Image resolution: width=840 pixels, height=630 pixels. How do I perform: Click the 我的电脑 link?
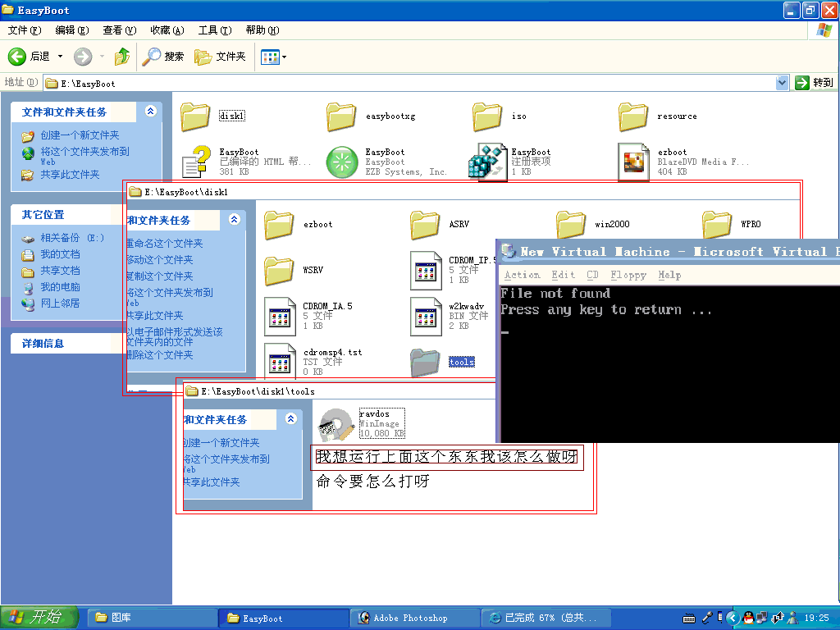pyautogui.click(x=60, y=287)
